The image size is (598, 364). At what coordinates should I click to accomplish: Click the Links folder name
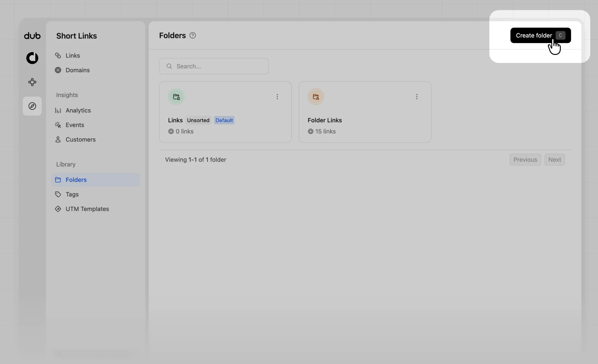click(x=175, y=120)
